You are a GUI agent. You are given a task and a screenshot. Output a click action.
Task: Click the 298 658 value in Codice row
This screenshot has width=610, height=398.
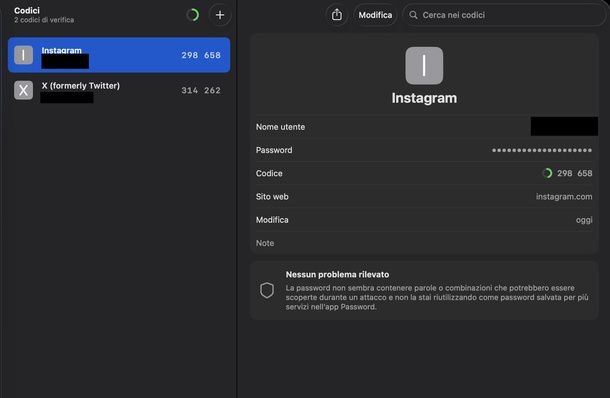[575, 173]
